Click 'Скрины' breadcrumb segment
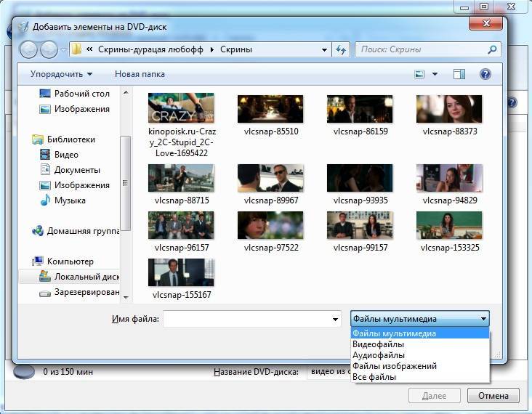Viewport: 532px width, 414px height. (x=236, y=50)
